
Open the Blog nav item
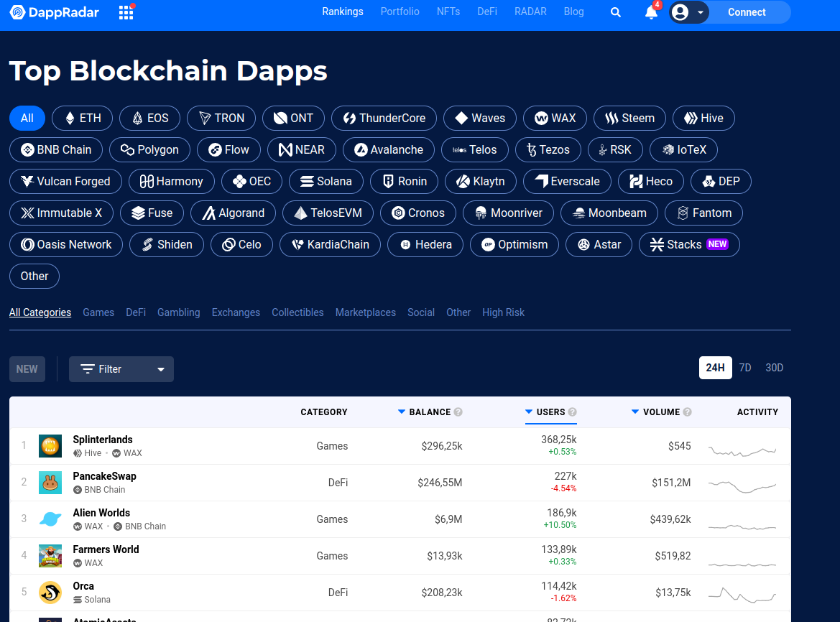(x=573, y=11)
